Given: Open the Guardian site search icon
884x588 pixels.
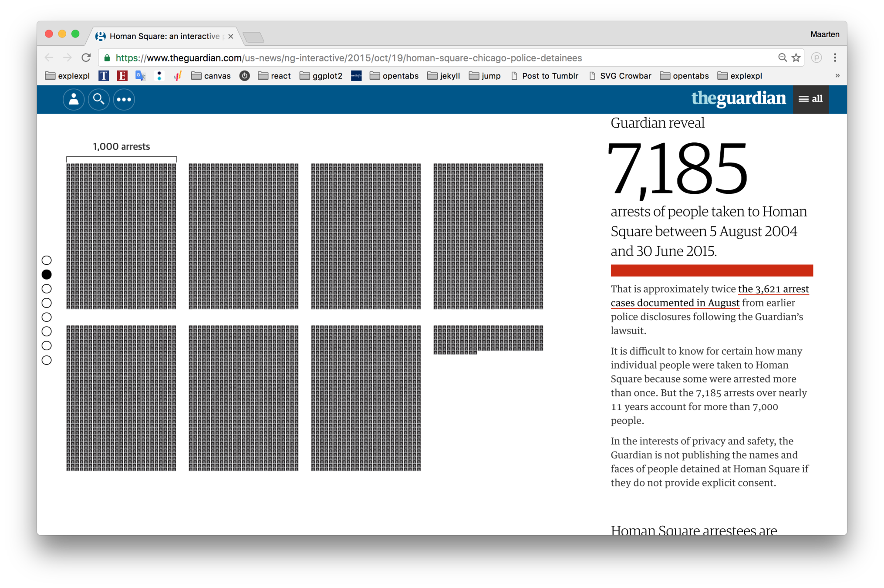Looking at the screenshot, I should tap(99, 99).
